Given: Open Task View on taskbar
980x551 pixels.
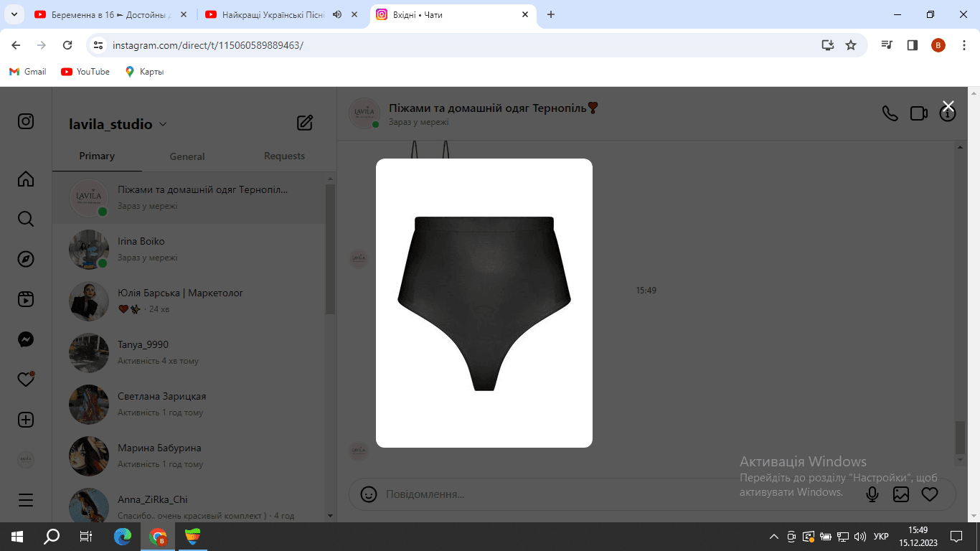Looking at the screenshot, I should [x=86, y=537].
